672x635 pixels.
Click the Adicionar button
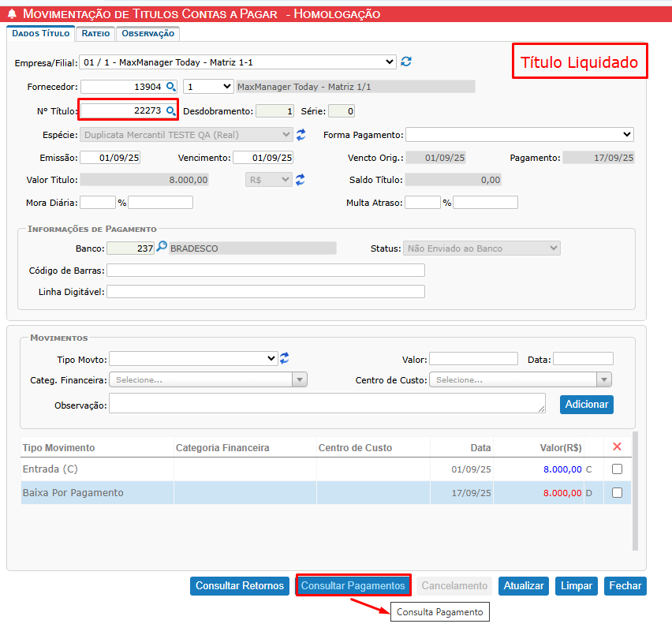click(587, 404)
